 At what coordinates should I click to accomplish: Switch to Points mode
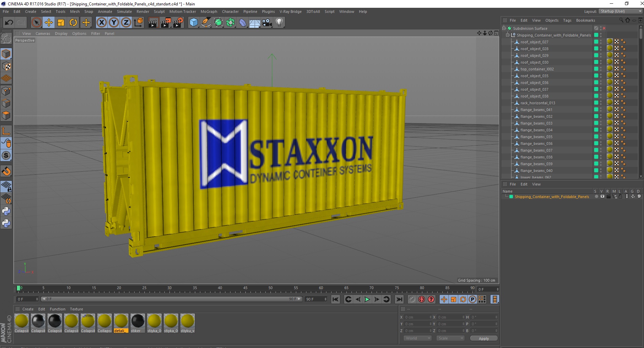(6, 91)
